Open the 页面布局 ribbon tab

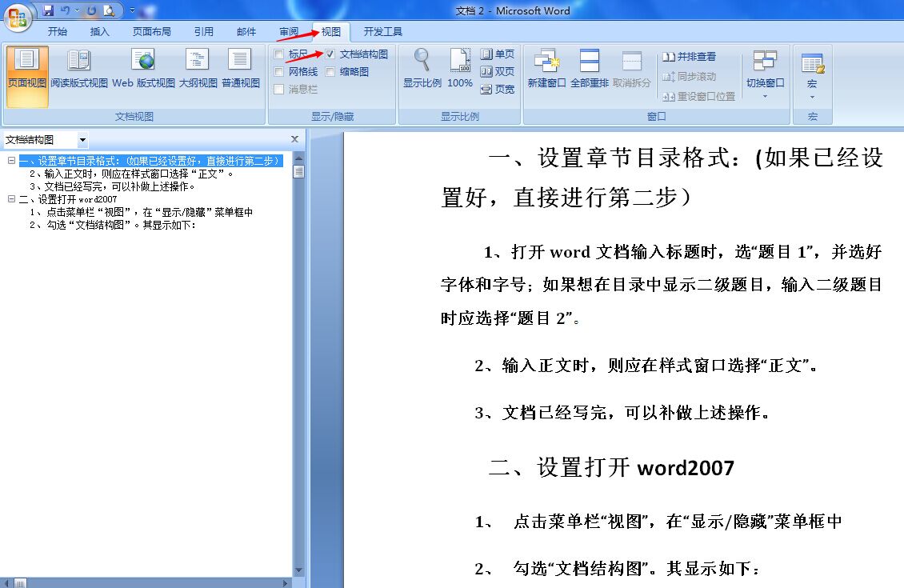152,32
